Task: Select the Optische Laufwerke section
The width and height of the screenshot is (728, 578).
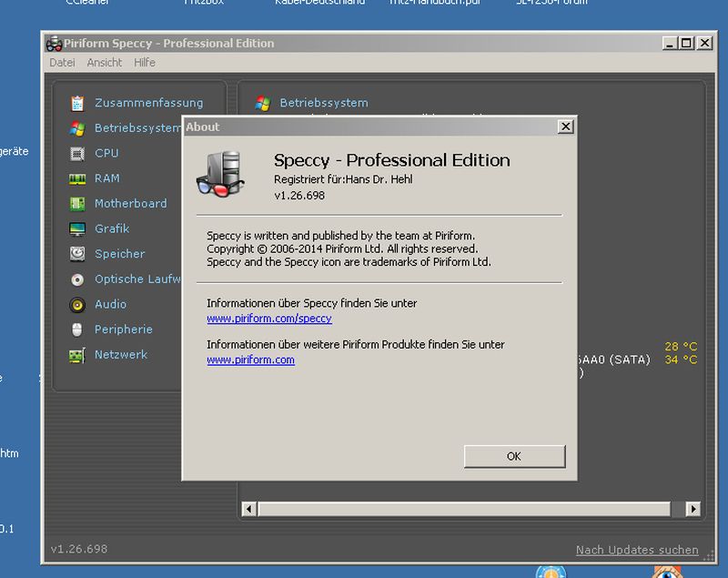Action: point(138,279)
